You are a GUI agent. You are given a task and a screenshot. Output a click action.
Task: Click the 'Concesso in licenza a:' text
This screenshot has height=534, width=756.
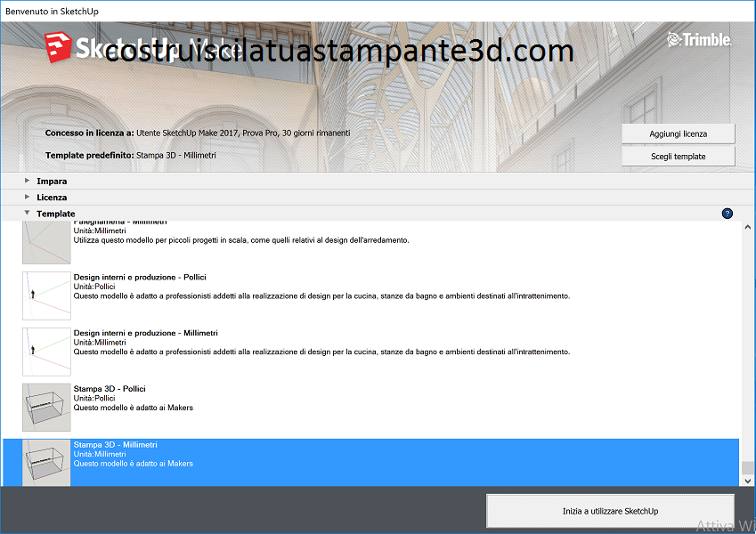pos(90,133)
